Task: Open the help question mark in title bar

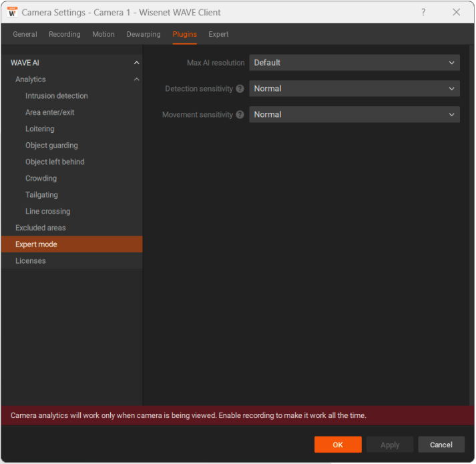Action: (423, 12)
